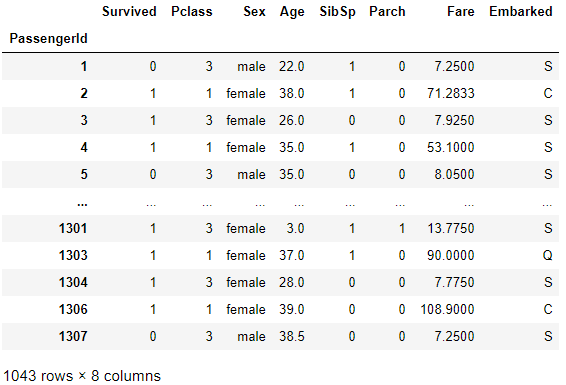Select passenger index 4
This screenshot has width=566, height=385.
coord(84,148)
